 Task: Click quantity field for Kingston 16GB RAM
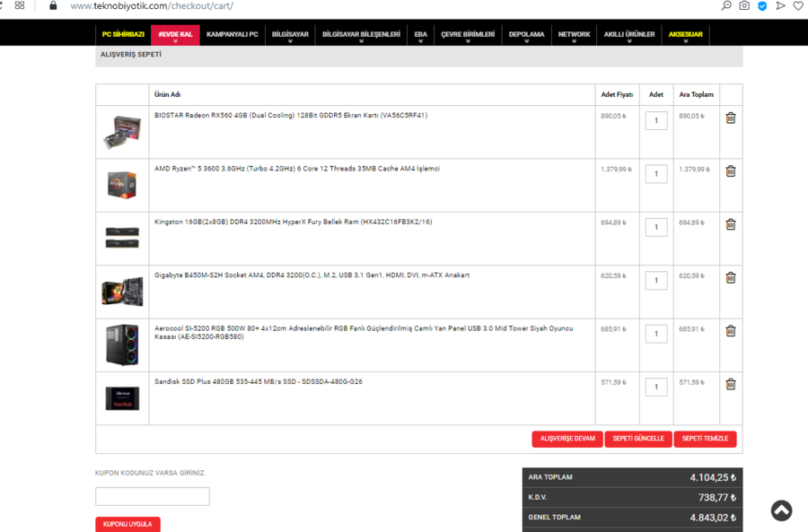656,227
